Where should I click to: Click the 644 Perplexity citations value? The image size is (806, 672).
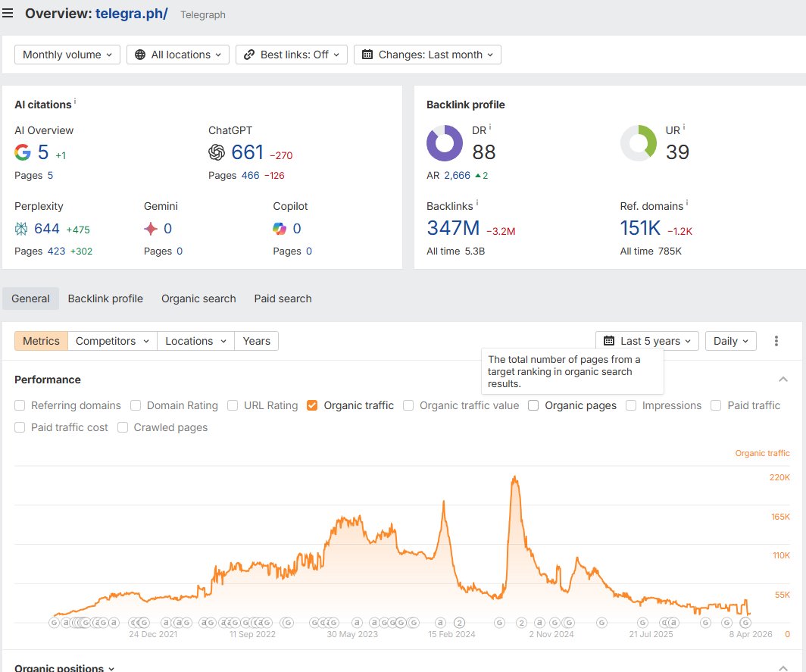click(47, 229)
